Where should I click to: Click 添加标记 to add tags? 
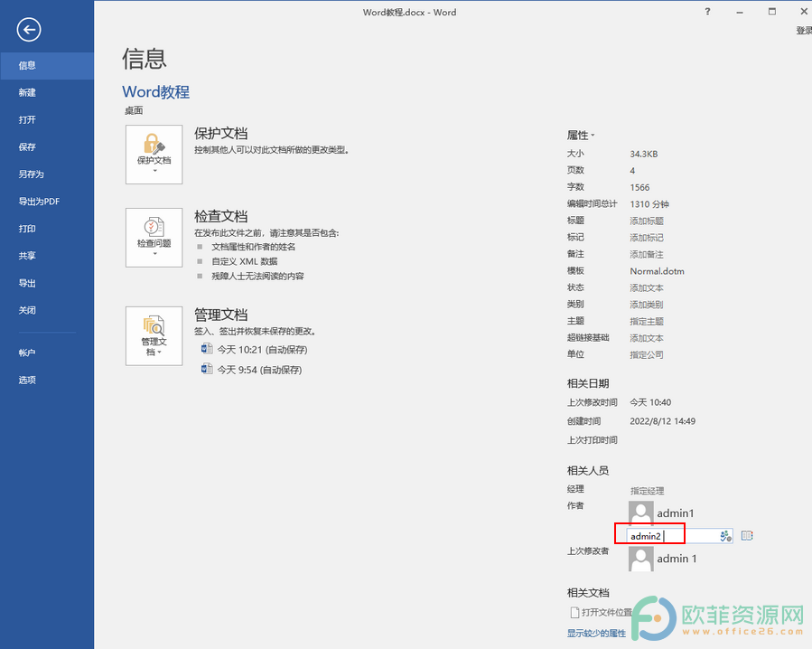pyautogui.click(x=647, y=238)
